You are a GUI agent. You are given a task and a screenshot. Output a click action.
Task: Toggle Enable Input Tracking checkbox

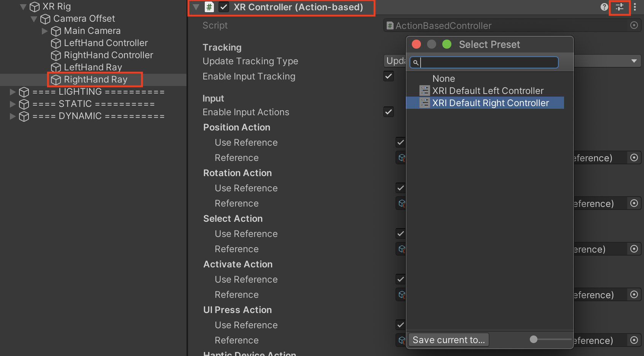388,76
